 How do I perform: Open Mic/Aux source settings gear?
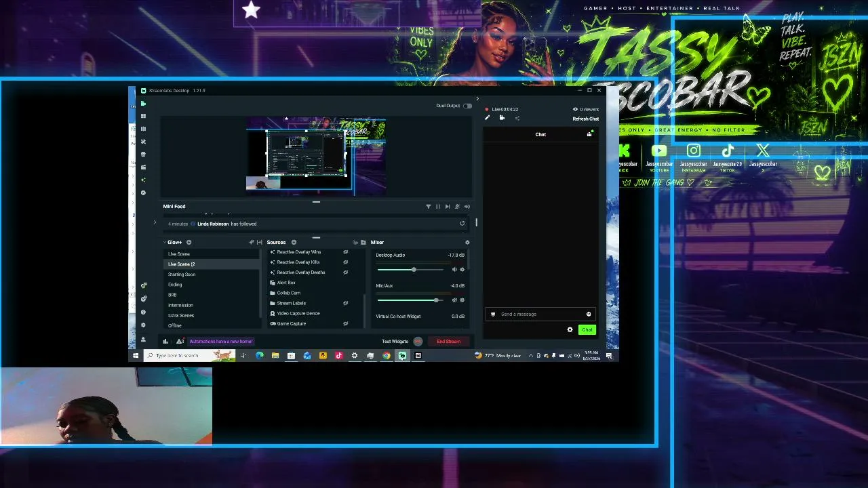point(462,300)
